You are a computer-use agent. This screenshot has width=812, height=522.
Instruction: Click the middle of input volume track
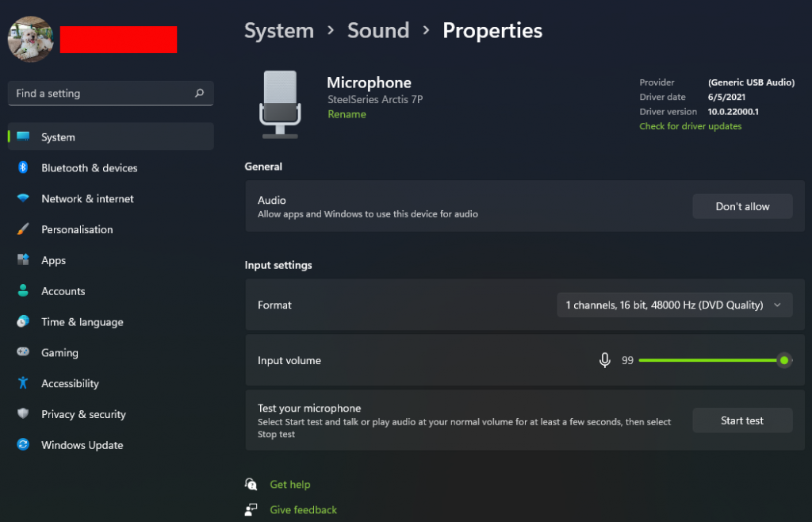(716, 360)
